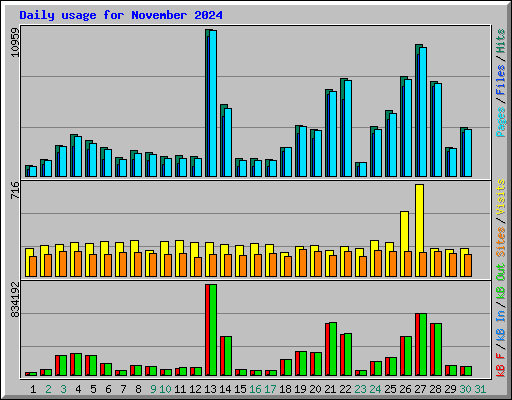This screenshot has height=400, width=512.
Task: Click the 'Pages' legend label
Action: coord(501,122)
